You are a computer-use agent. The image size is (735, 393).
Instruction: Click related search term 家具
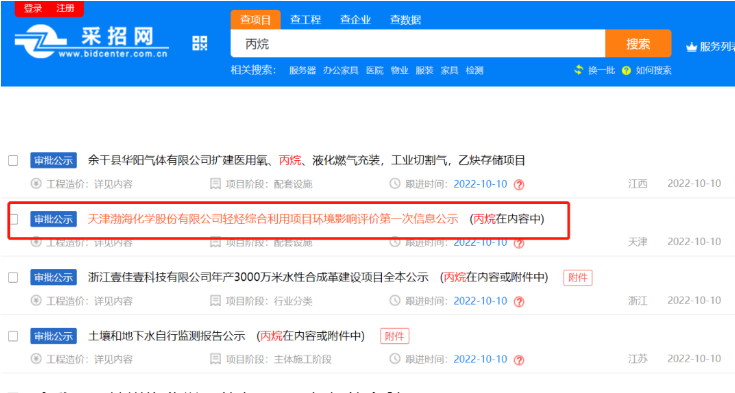[x=449, y=70]
